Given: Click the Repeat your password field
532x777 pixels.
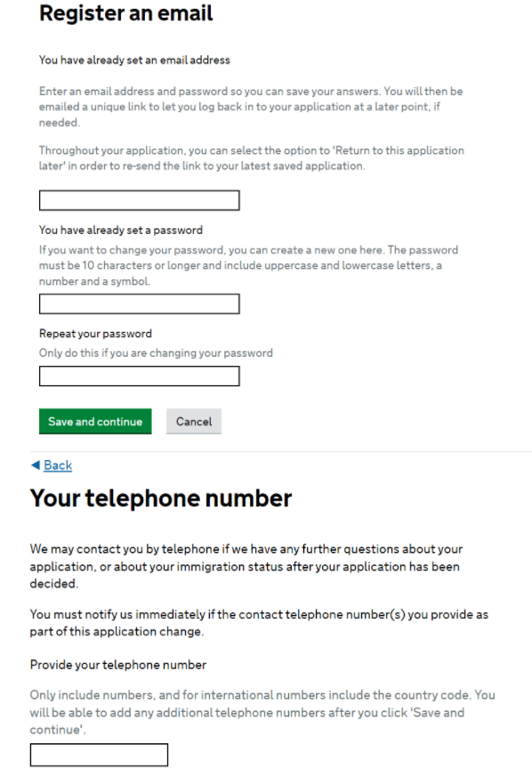Looking at the screenshot, I should click(x=139, y=376).
